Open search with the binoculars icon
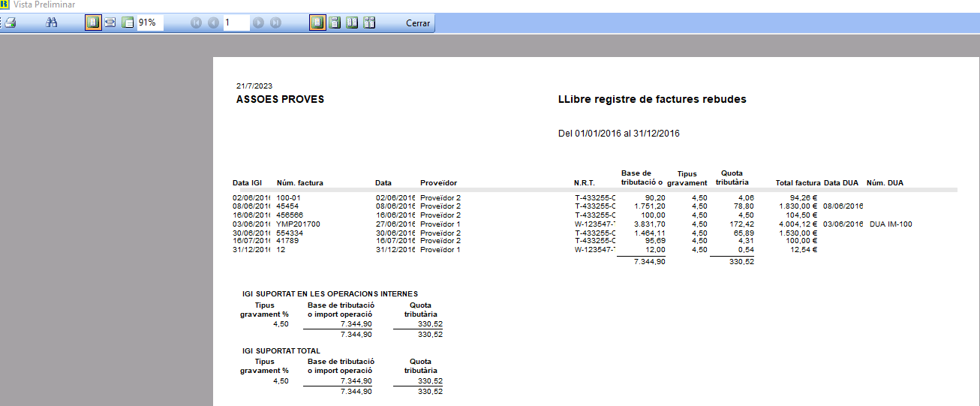 tap(52, 23)
